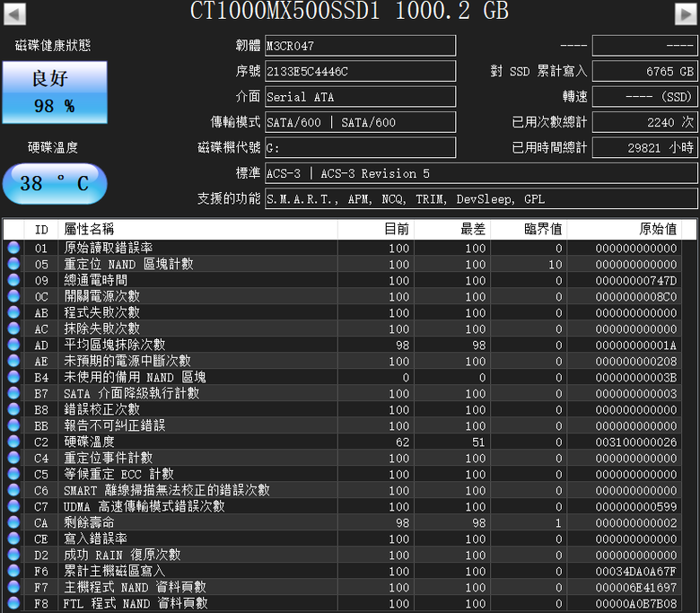This screenshot has width=700, height=613.
Task: Click status orb for row AB 程式失敗次數
Action: click(x=13, y=312)
